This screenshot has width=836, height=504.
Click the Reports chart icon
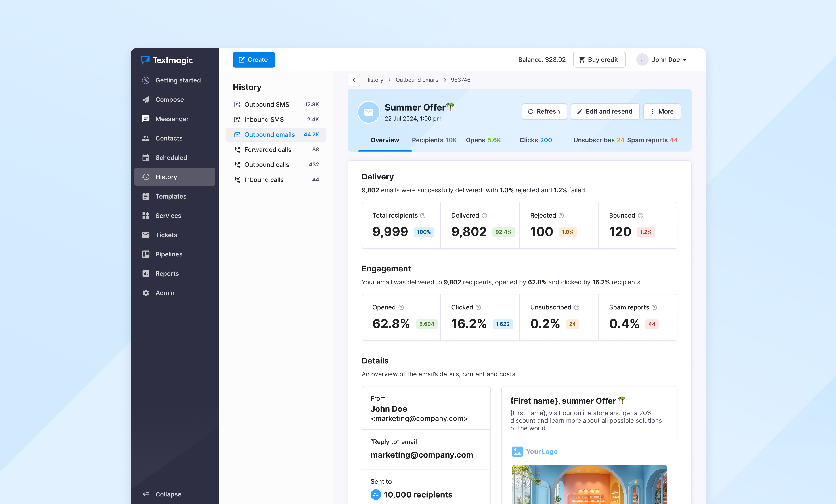[x=146, y=274]
